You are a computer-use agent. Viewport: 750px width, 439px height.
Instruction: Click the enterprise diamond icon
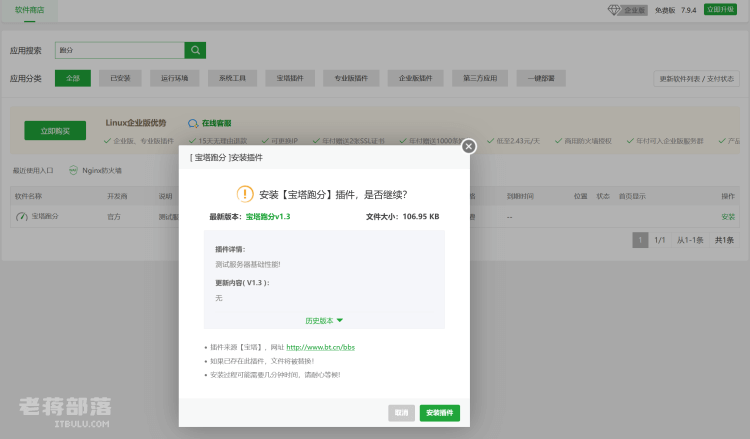(x=614, y=10)
